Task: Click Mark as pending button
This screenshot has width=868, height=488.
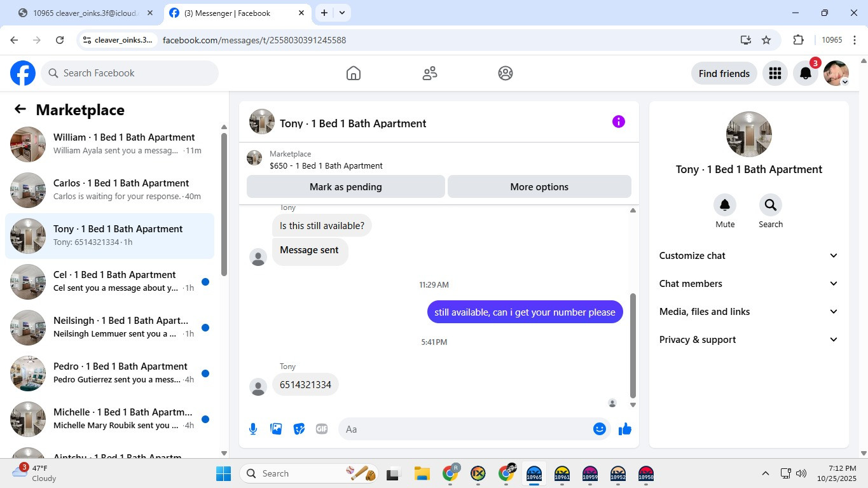Action: (346, 187)
